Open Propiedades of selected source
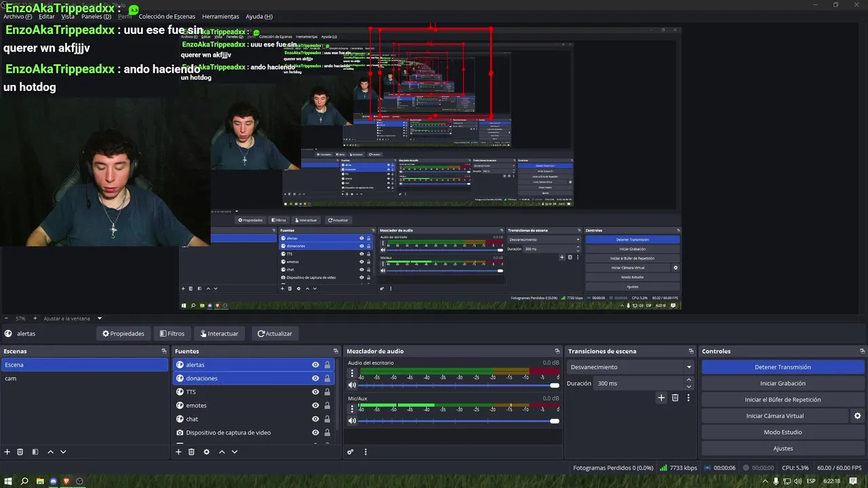868x488 pixels. coord(123,333)
